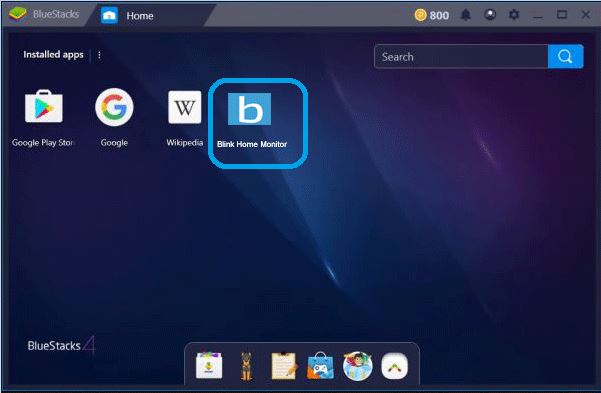Click the blue search magnifier button
This screenshot has height=393, width=601.
pyautogui.click(x=565, y=57)
